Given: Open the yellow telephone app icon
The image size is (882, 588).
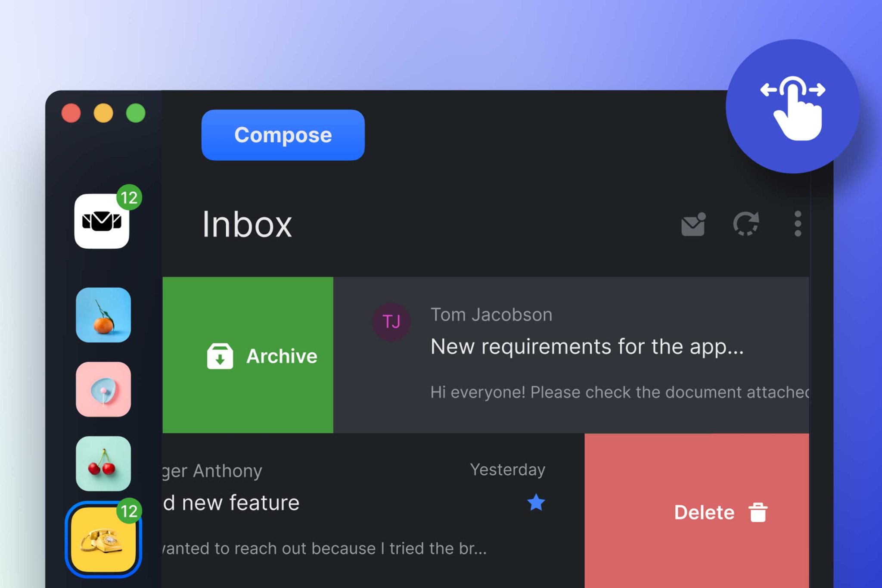Looking at the screenshot, I should coord(103,540).
